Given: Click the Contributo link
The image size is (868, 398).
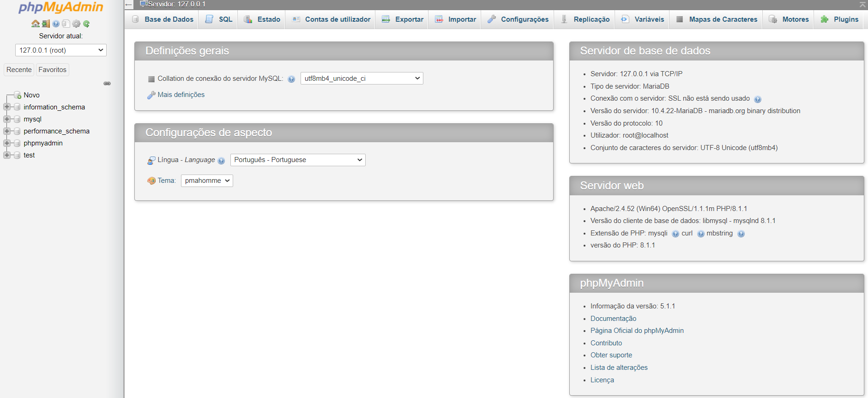Looking at the screenshot, I should (606, 343).
